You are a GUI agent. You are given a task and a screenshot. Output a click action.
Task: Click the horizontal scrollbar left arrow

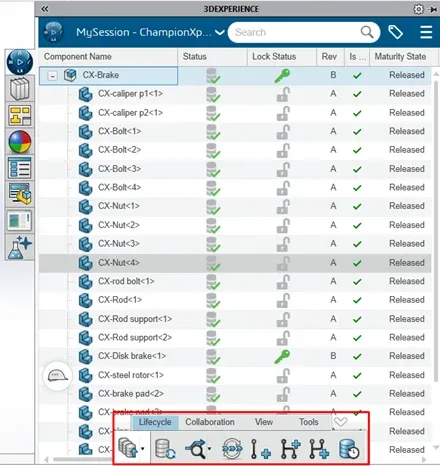pos(46,460)
